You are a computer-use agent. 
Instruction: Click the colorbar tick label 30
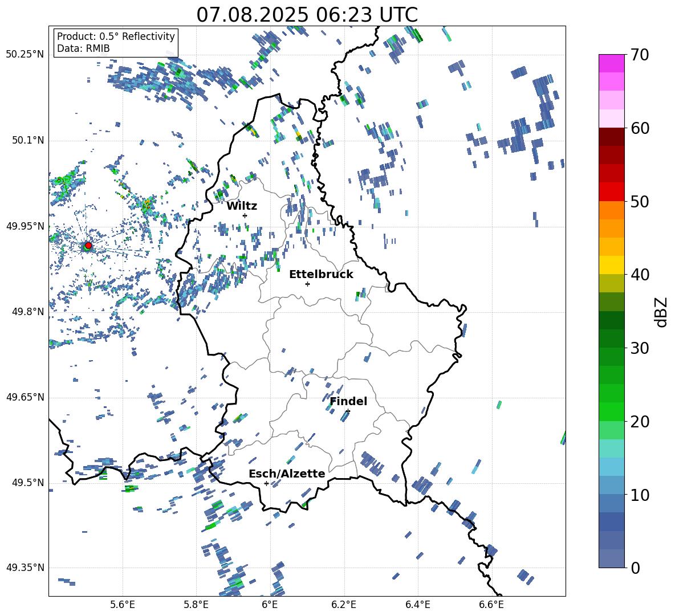tap(640, 348)
